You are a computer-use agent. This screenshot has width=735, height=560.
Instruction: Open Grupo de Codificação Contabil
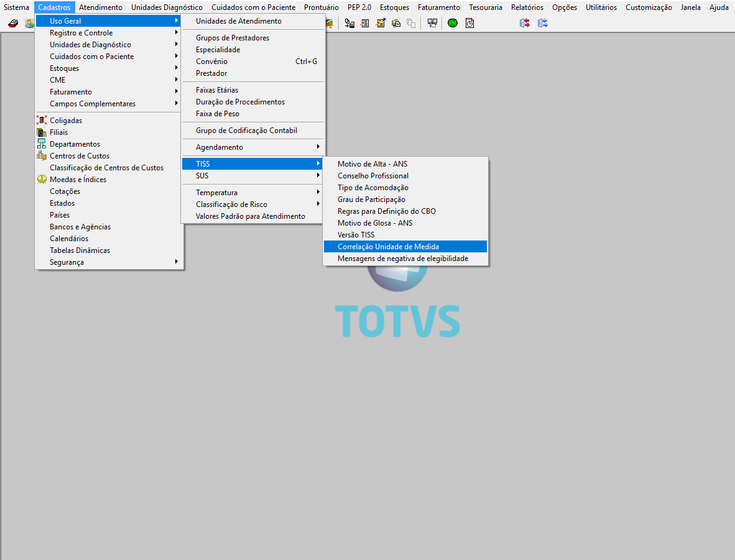(x=252, y=131)
